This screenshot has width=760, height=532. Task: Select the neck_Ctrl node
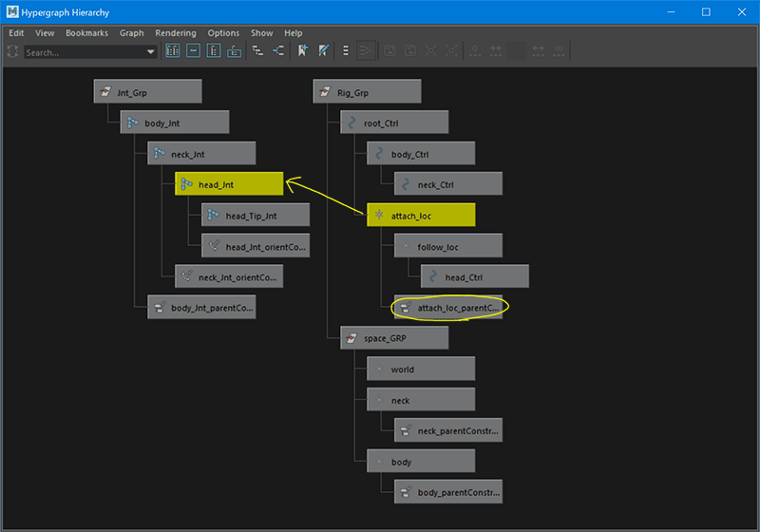pyautogui.click(x=448, y=183)
